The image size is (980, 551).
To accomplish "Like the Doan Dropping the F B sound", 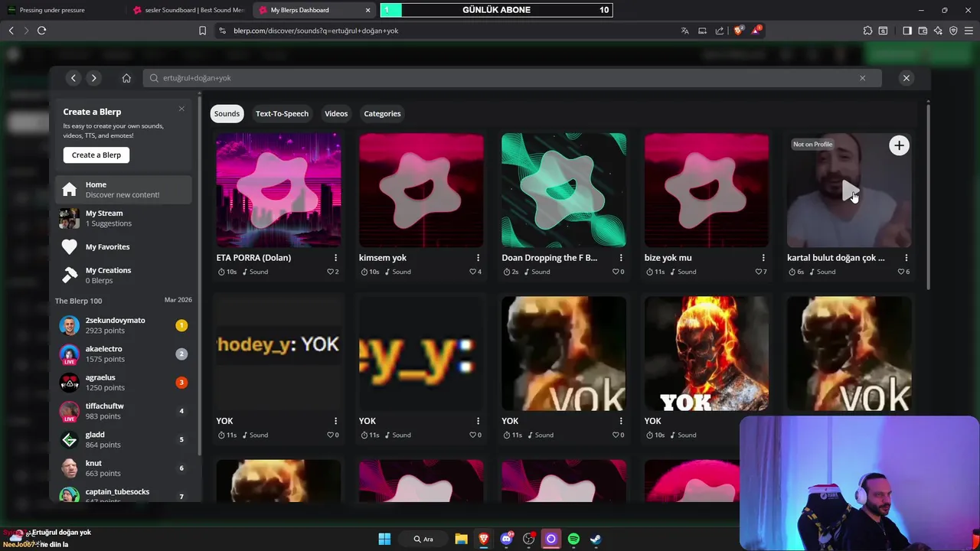I will (618, 272).
